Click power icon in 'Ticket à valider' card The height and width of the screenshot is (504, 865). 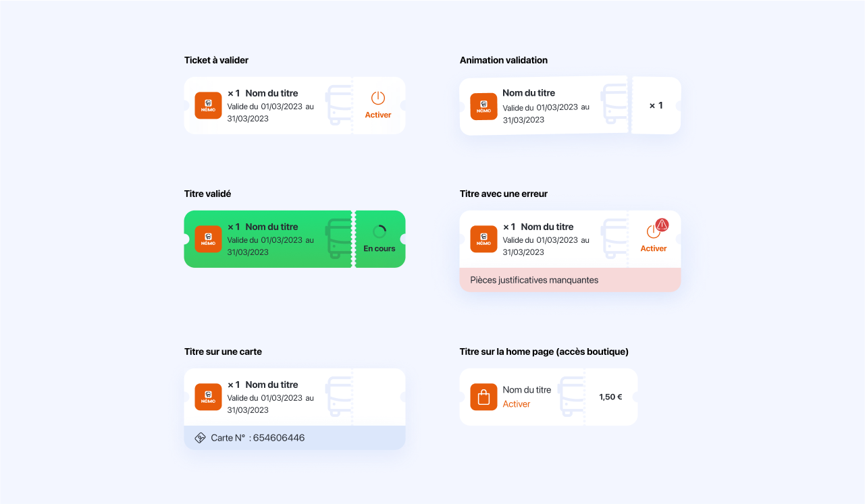(x=378, y=98)
